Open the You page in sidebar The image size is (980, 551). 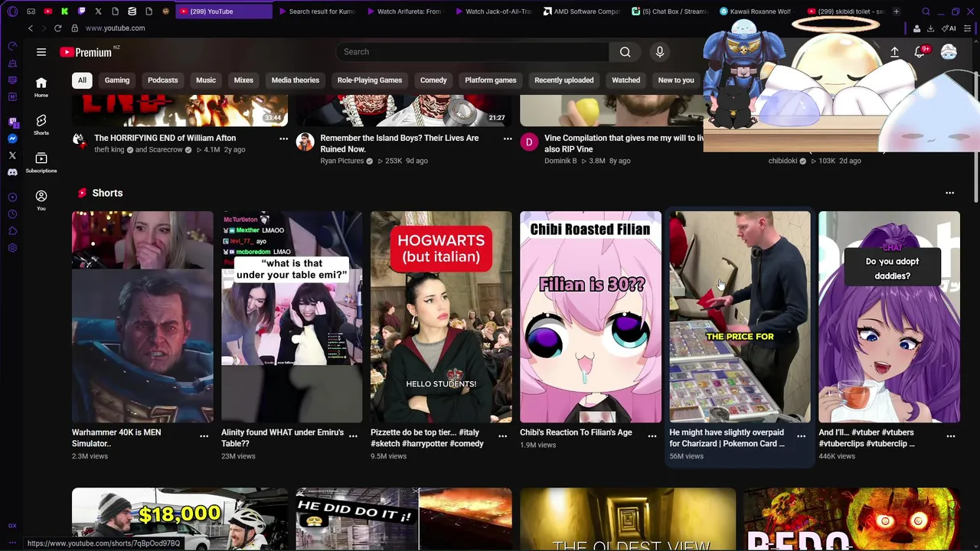[x=41, y=201]
